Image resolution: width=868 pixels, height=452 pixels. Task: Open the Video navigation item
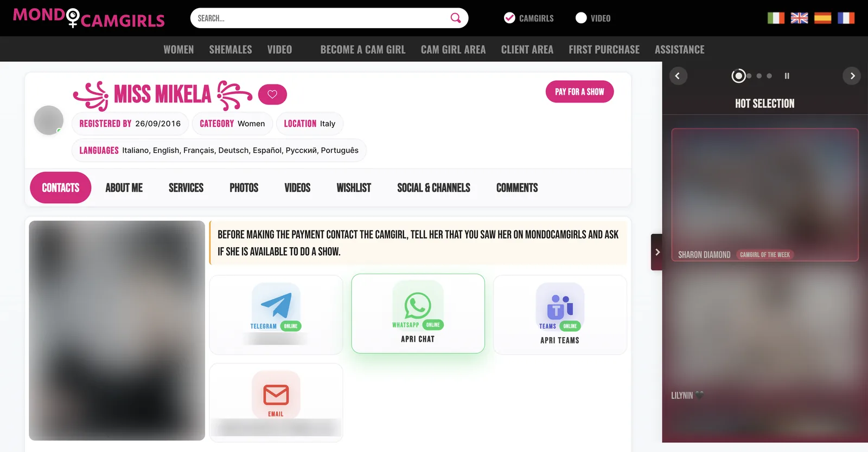[x=279, y=49]
